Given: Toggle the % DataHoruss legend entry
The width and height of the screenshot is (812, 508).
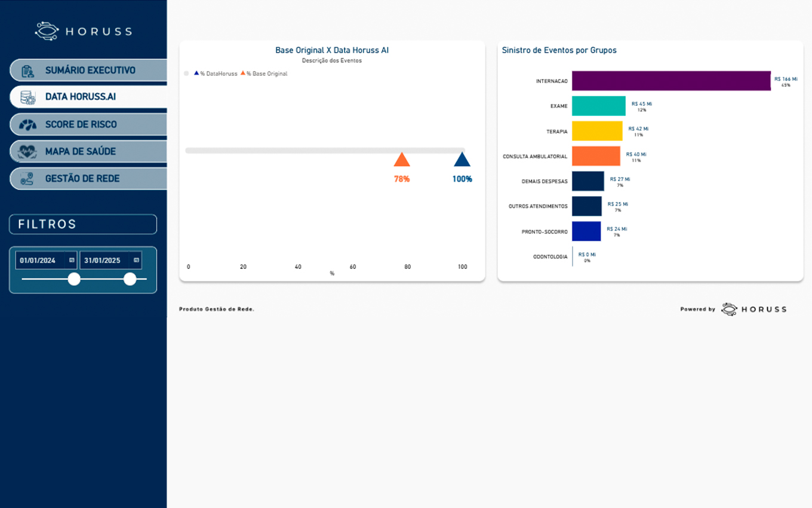Looking at the screenshot, I should [216, 74].
